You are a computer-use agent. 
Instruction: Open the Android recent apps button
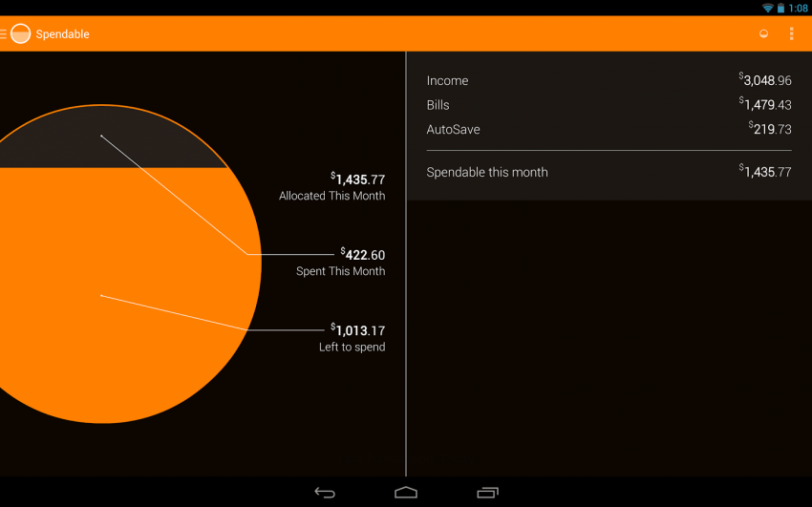(487, 493)
